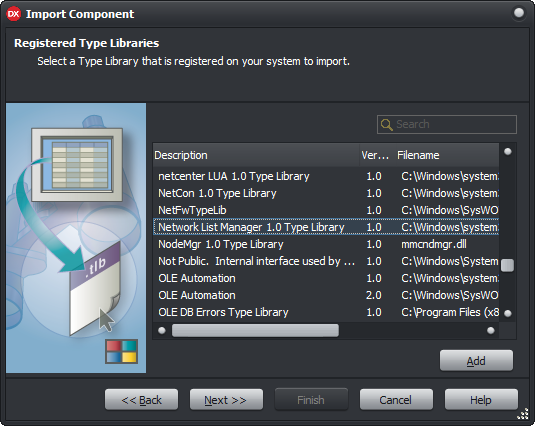Click the magnifier icon in Search box
The width and height of the screenshot is (535, 426).
(x=386, y=124)
